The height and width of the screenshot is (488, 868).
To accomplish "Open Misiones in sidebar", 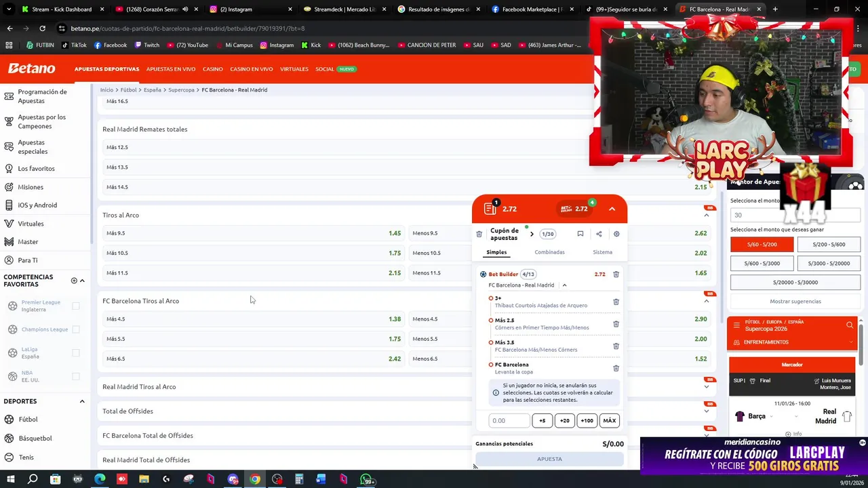I will click(x=31, y=187).
